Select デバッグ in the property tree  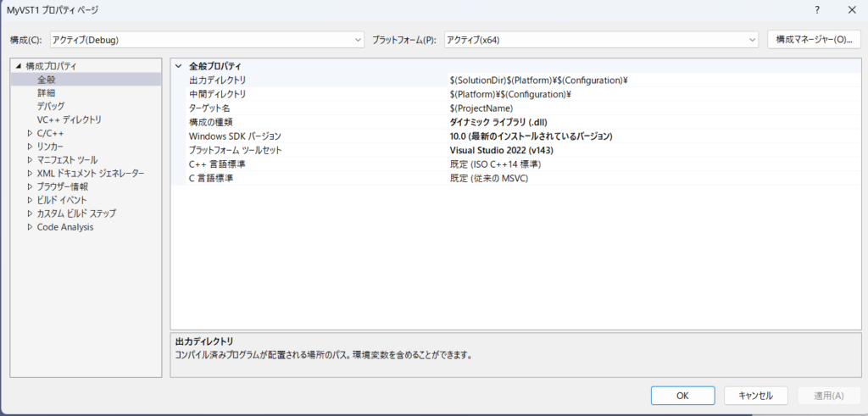click(x=51, y=106)
